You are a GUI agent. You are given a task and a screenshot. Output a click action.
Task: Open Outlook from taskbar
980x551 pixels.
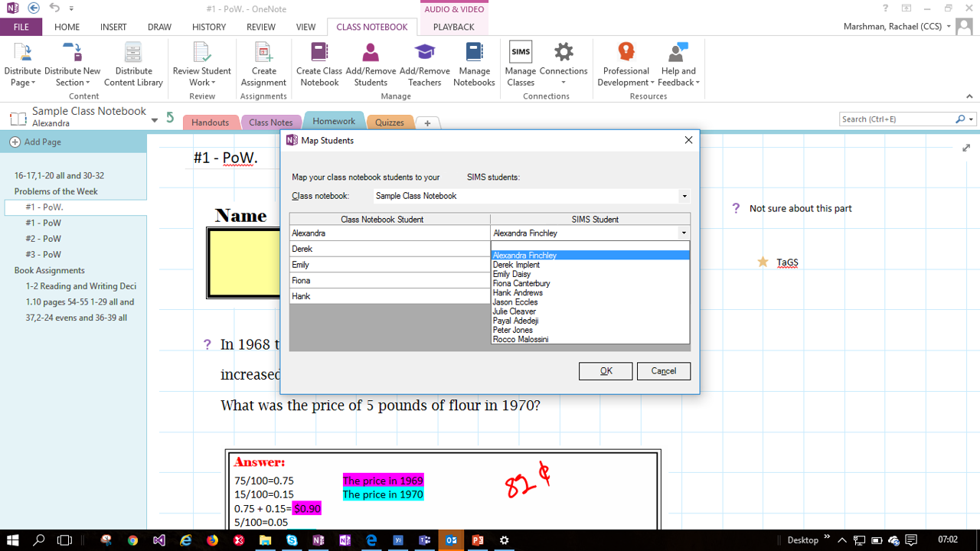tap(451, 540)
